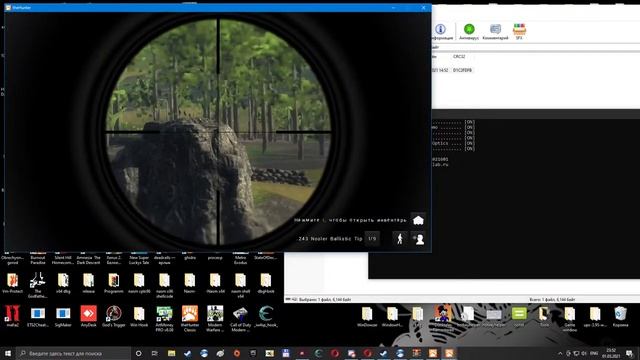Screen dimensions: 640x360
Task: Open the inventory house icon in game
Action: coord(418,220)
